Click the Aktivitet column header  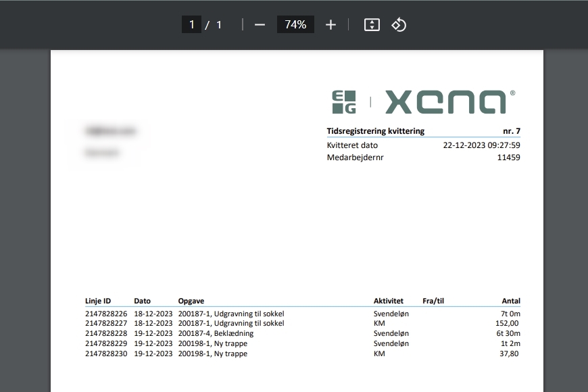(388, 301)
